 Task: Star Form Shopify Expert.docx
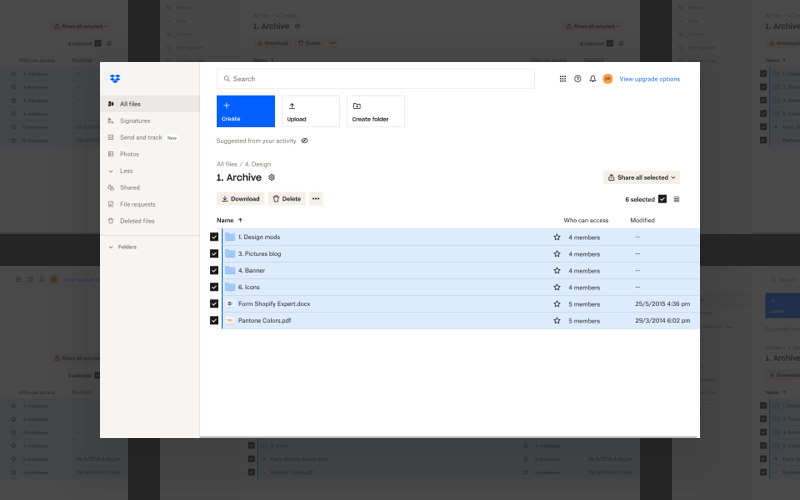pyautogui.click(x=557, y=304)
